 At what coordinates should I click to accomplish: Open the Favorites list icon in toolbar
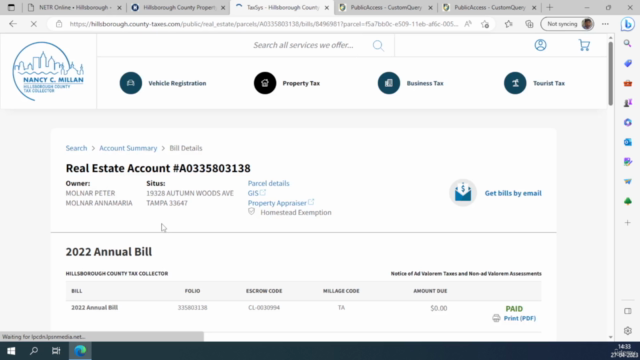click(508, 24)
